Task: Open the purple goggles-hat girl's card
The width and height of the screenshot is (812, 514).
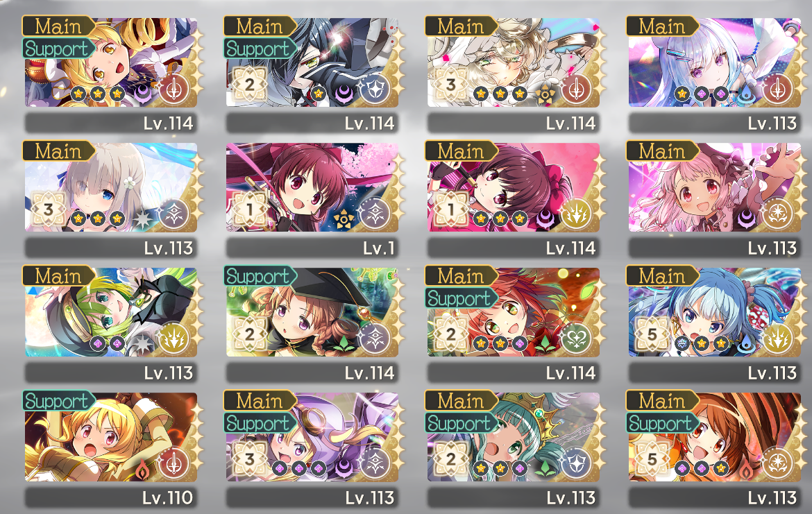Action: pyautogui.click(x=312, y=436)
